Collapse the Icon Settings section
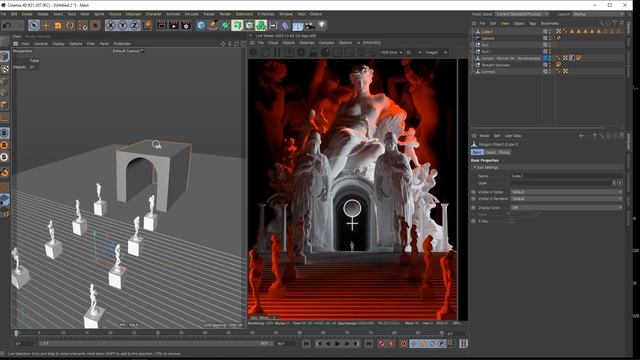Viewport: 640px width, 360px height. click(474, 167)
